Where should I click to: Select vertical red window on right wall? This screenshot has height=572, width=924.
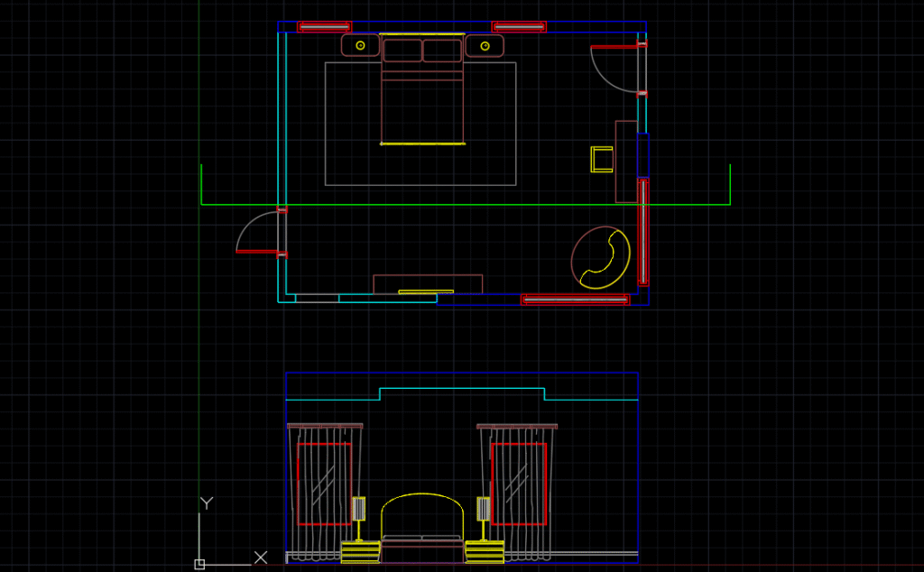coord(642,233)
